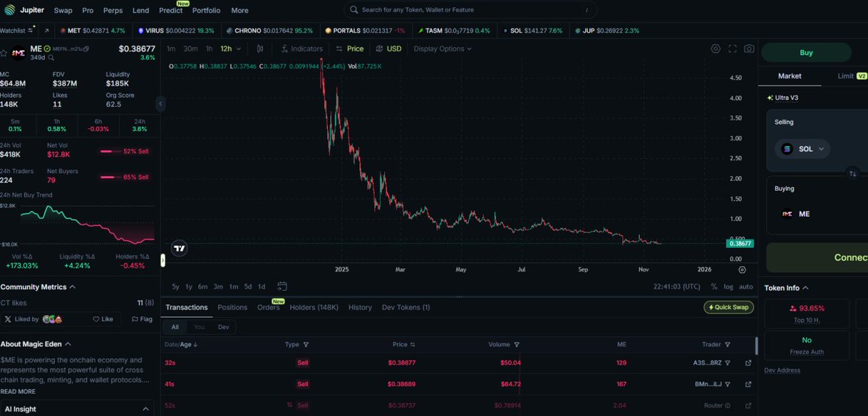Open the More navigation menu
Image resolution: width=868 pixels, height=416 pixels.
tap(240, 11)
